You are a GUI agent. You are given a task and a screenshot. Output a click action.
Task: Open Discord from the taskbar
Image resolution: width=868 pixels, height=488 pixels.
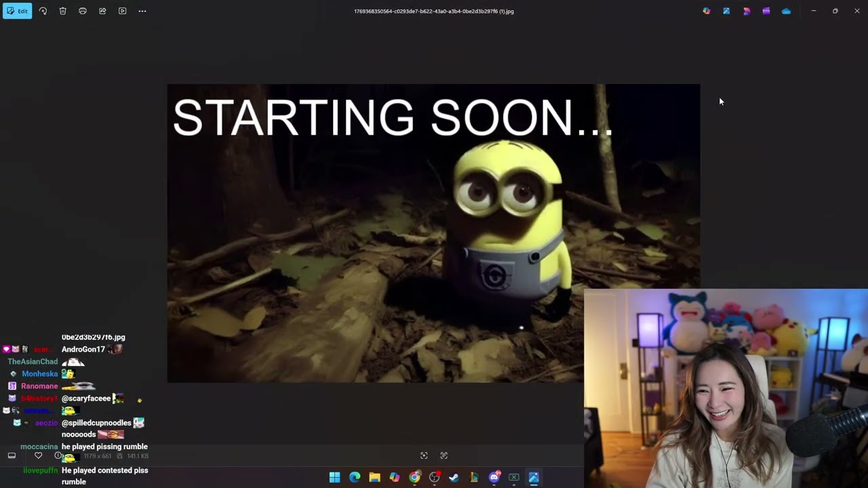click(494, 477)
